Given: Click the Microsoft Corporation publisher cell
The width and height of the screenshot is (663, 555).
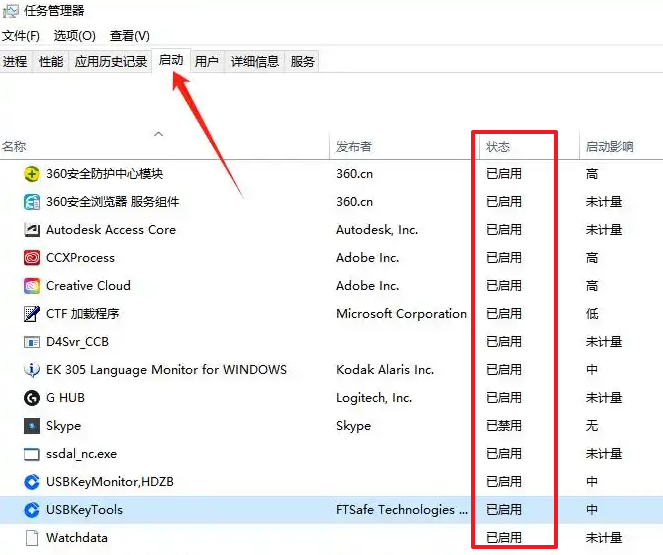Looking at the screenshot, I should [x=401, y=314].
